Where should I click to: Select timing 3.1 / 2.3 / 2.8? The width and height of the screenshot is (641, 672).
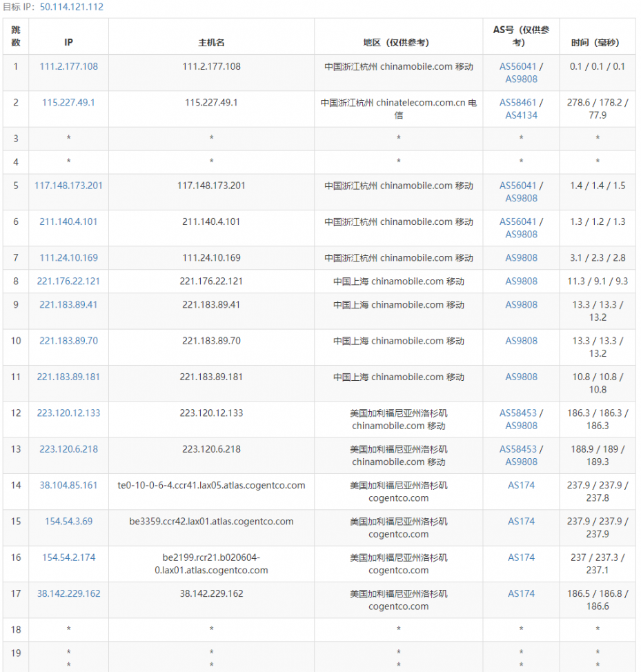(x=598, y=257)
